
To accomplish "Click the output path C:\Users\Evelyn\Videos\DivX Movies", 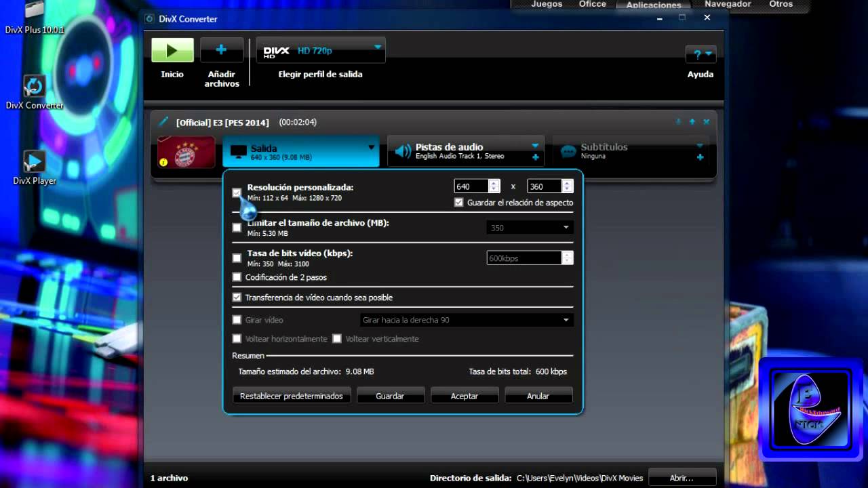I will [x=580, y=478].
